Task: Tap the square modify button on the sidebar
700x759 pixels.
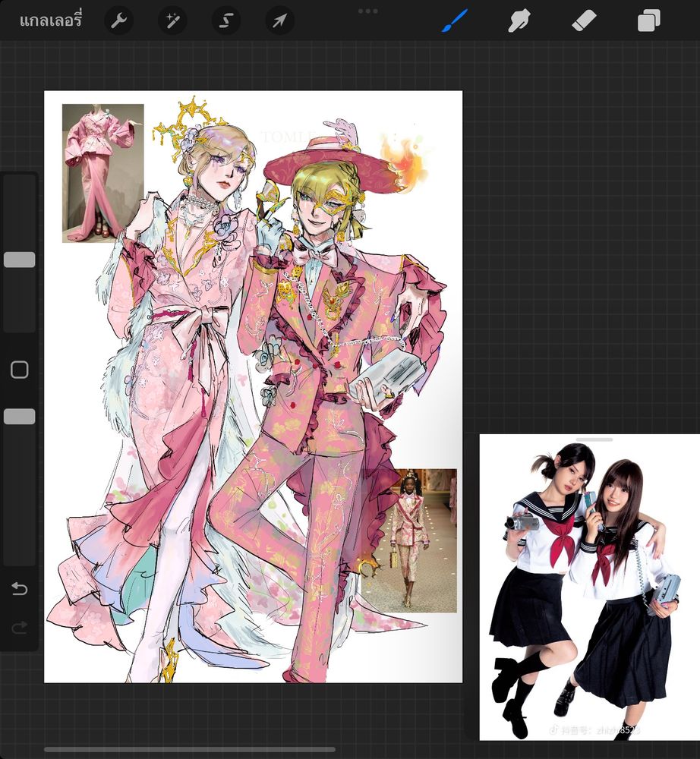Action: click(x=19, y=369)
